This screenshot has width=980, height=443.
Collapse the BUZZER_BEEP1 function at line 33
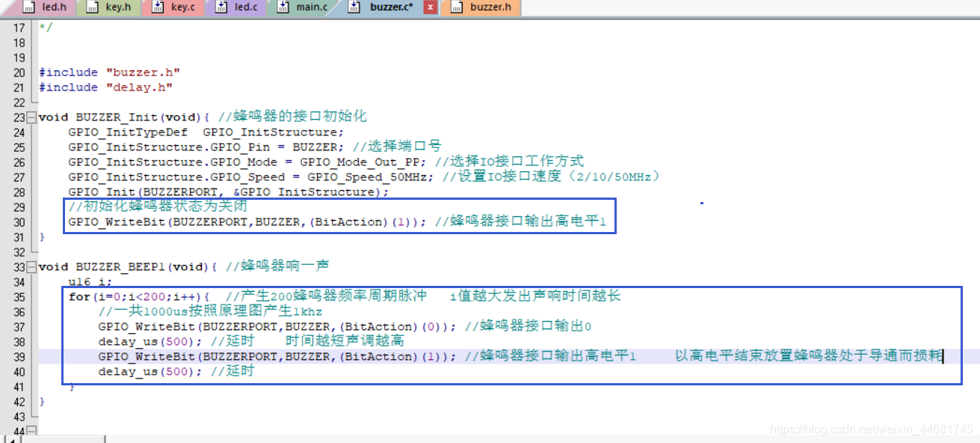pos(31,267)
